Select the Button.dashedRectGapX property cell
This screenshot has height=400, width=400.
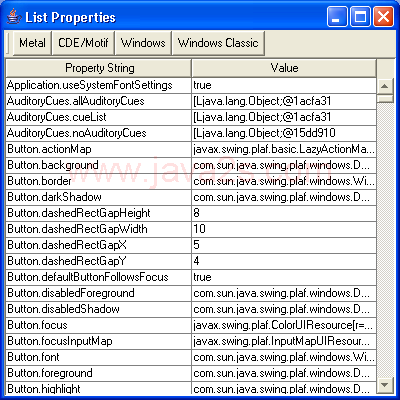(x=99, y=245)
